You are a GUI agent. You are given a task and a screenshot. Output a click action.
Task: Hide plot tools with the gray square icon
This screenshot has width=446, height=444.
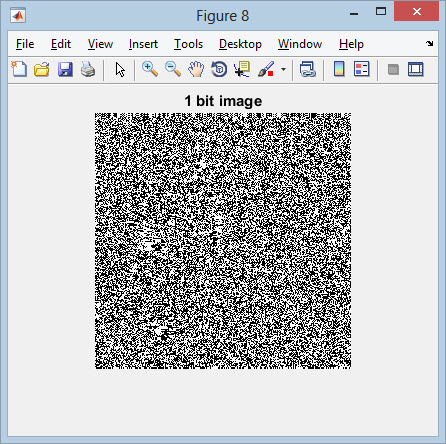[393, 70]
